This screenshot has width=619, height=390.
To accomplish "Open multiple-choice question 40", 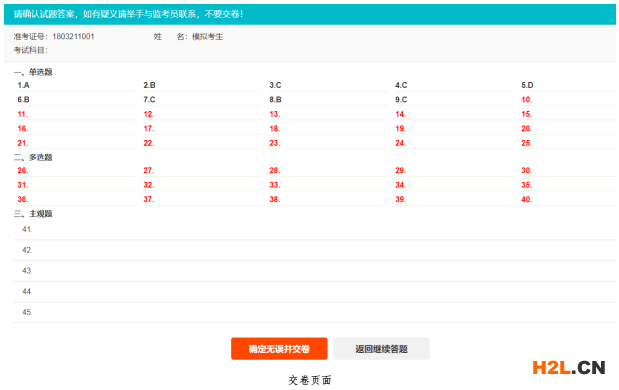I will pos(526,199).
